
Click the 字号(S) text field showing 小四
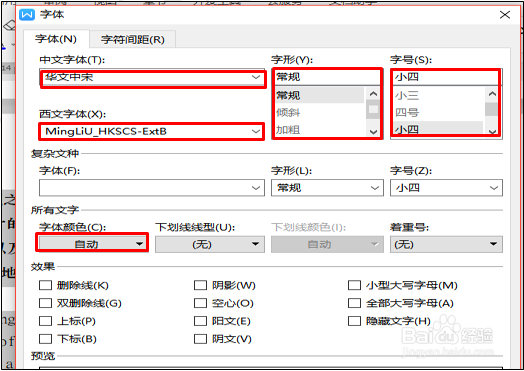pos(446,77)
